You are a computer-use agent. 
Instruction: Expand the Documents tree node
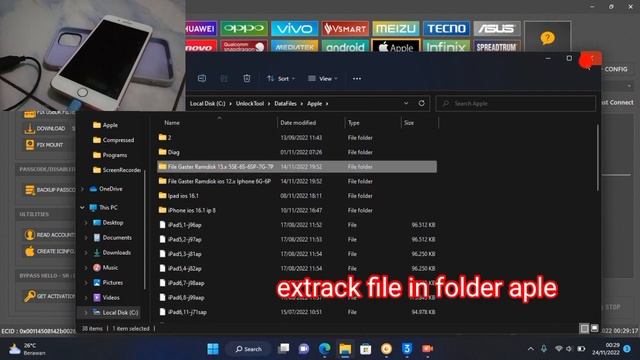click(x=86, y=238)
